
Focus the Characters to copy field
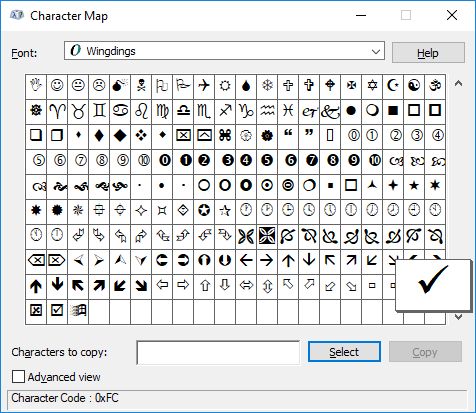tap(218, 352)
